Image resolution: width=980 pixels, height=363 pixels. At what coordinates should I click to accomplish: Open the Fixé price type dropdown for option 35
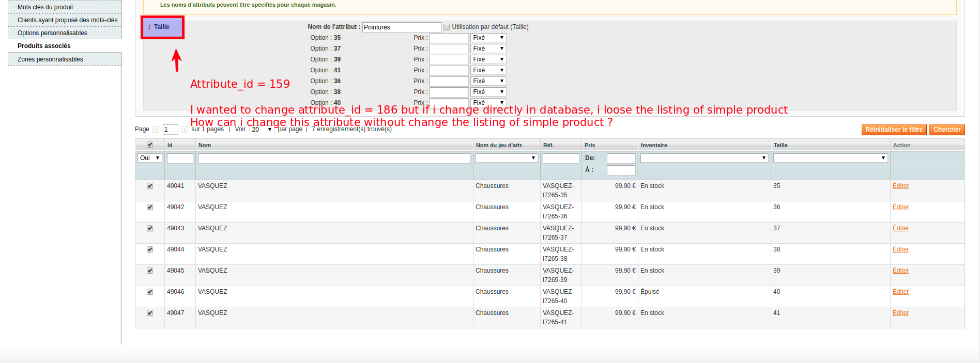[x=488, y=38]
